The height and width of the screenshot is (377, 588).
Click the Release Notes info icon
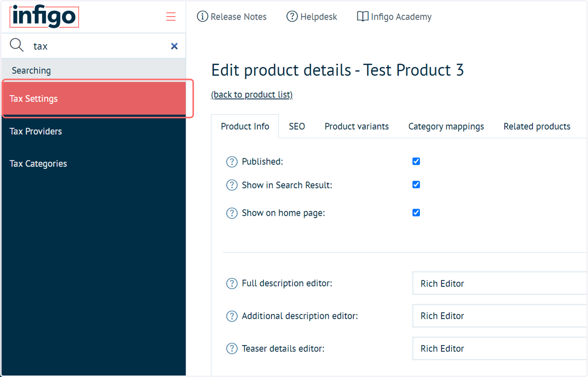click(202, 17)
